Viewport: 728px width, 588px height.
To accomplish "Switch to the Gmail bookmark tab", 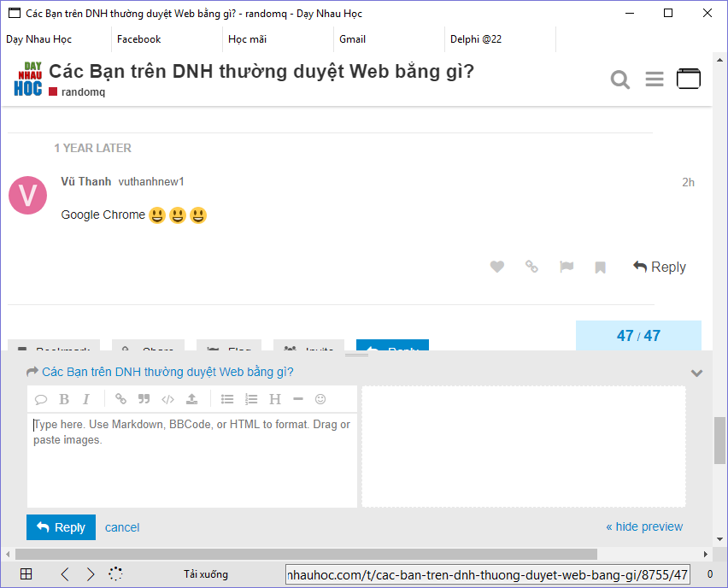I will (x=353, y=39).
